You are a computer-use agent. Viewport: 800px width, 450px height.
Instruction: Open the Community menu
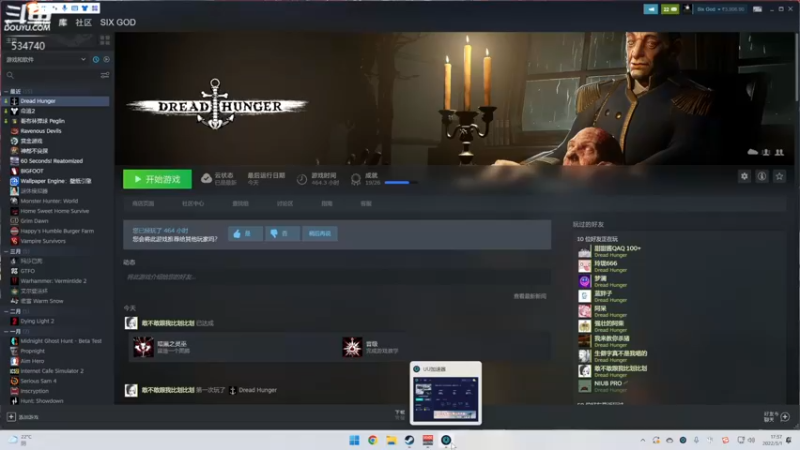pyautogui.click(x=83, y=22)
